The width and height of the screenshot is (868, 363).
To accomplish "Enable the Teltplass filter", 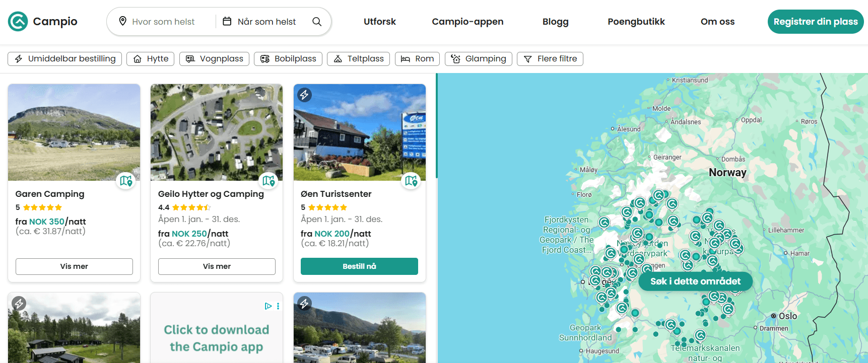I will [359, 59].
